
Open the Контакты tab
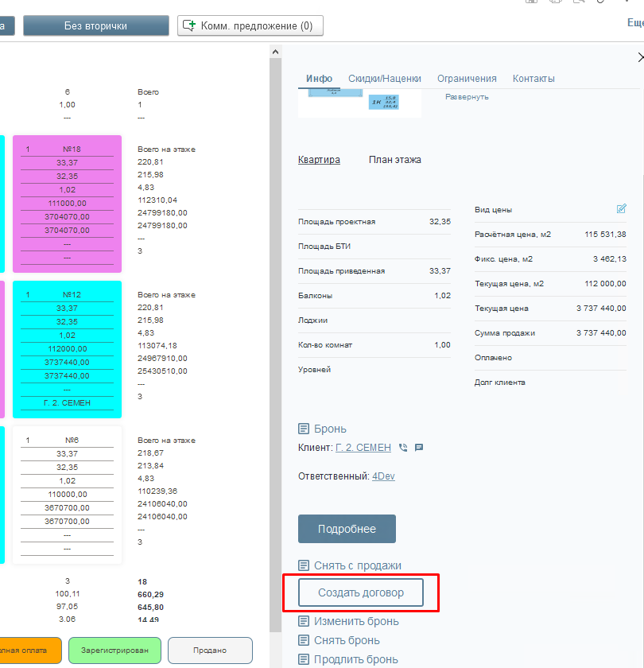coord(533,79)
